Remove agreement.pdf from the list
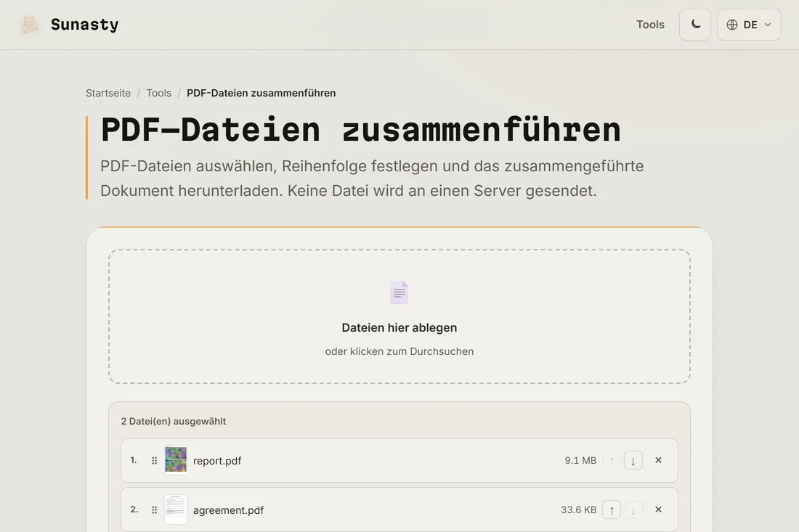 coord(658,509)
